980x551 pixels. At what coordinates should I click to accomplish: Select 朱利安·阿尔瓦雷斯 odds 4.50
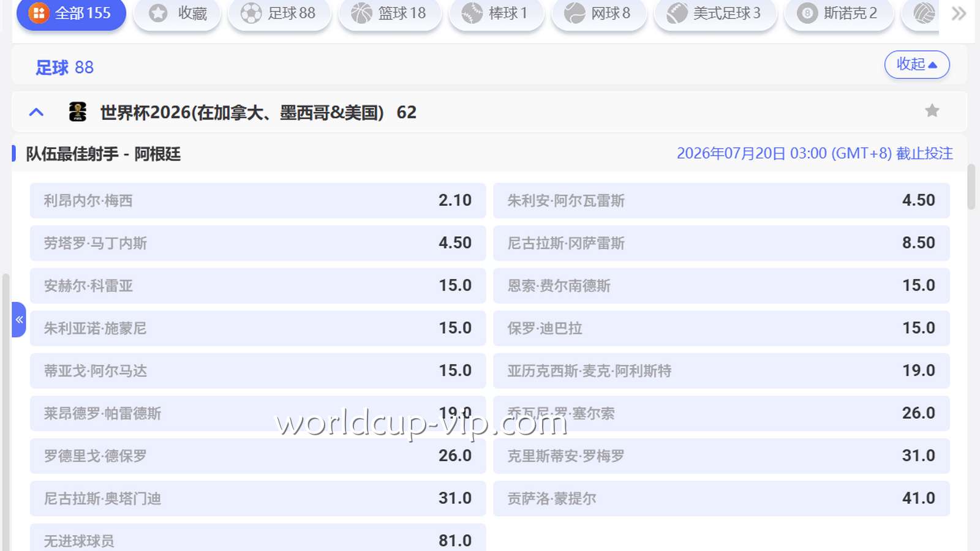tap(721, 201)
